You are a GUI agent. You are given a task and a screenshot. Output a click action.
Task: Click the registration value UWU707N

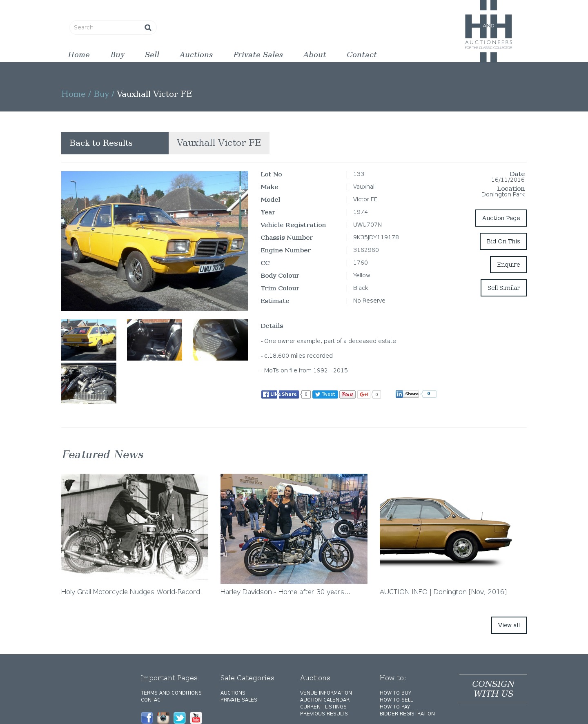pyautogui.click(x=367, y=225)
